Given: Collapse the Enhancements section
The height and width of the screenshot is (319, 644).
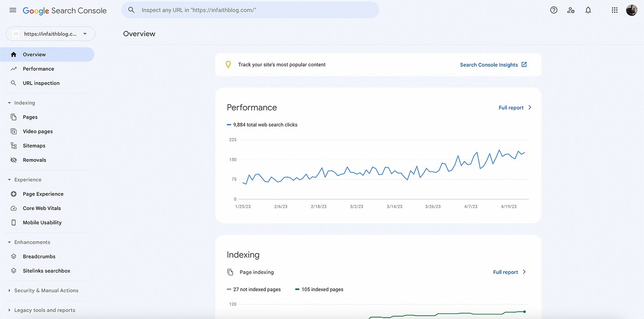Looking at the screenshot, I should tap(10, 242).
